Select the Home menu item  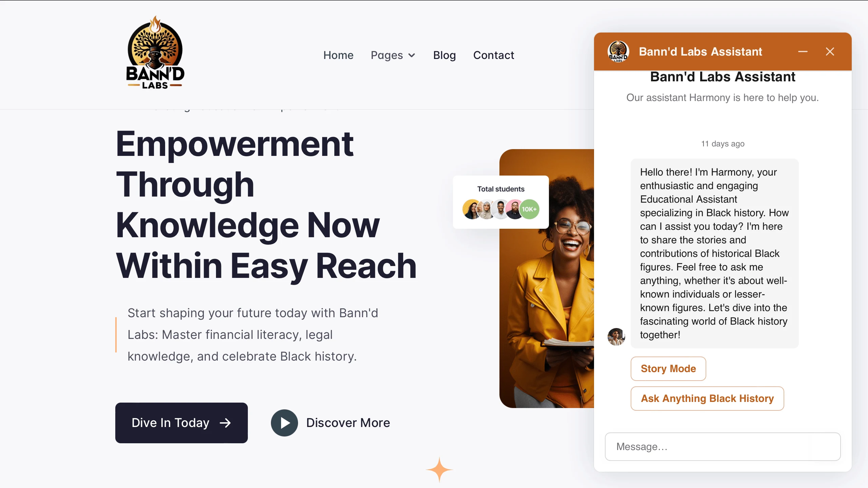tap(338, 54)
